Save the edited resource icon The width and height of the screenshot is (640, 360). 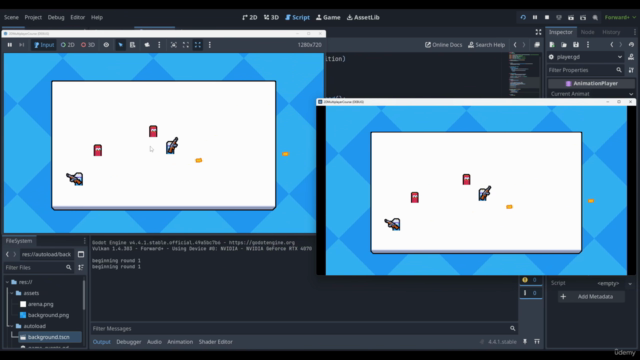pos(576,44)
